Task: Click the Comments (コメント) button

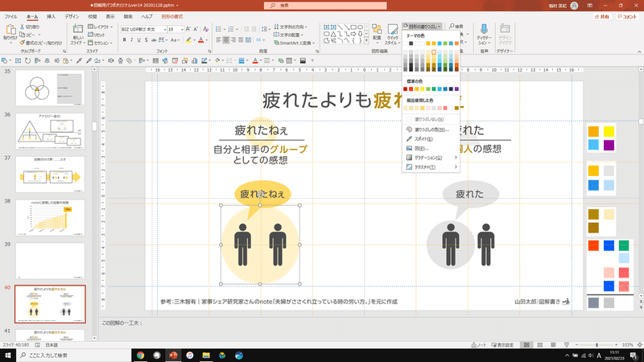Action: 627,17
